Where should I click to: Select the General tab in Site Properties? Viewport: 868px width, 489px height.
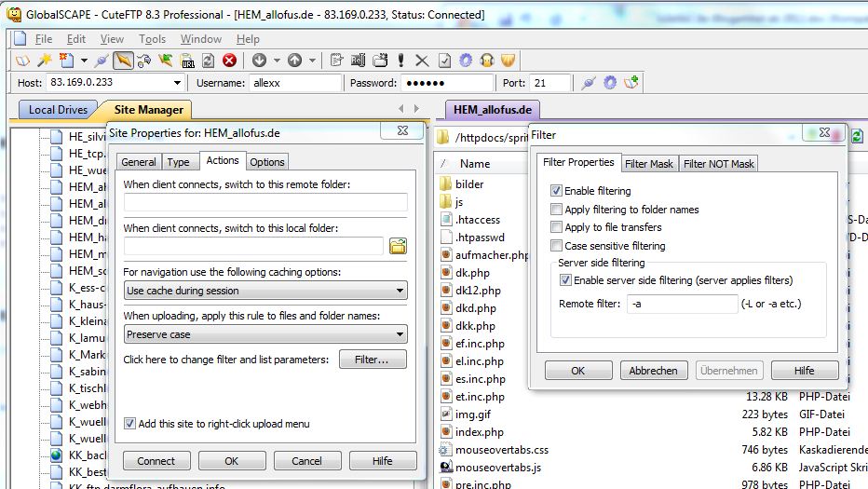[x=139, y=162]
